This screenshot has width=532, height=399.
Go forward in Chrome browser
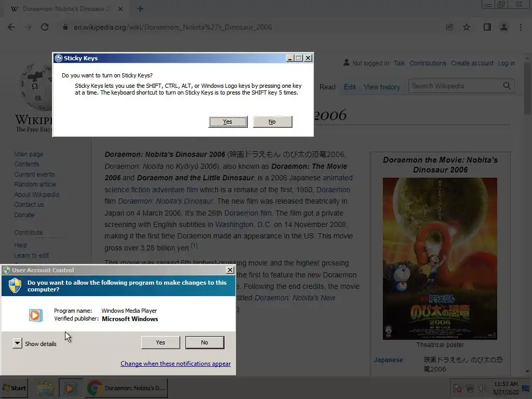pos(28,27)
